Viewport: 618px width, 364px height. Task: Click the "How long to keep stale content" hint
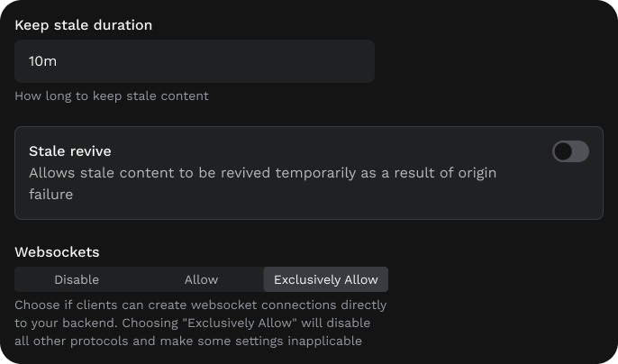pos(112,96)
